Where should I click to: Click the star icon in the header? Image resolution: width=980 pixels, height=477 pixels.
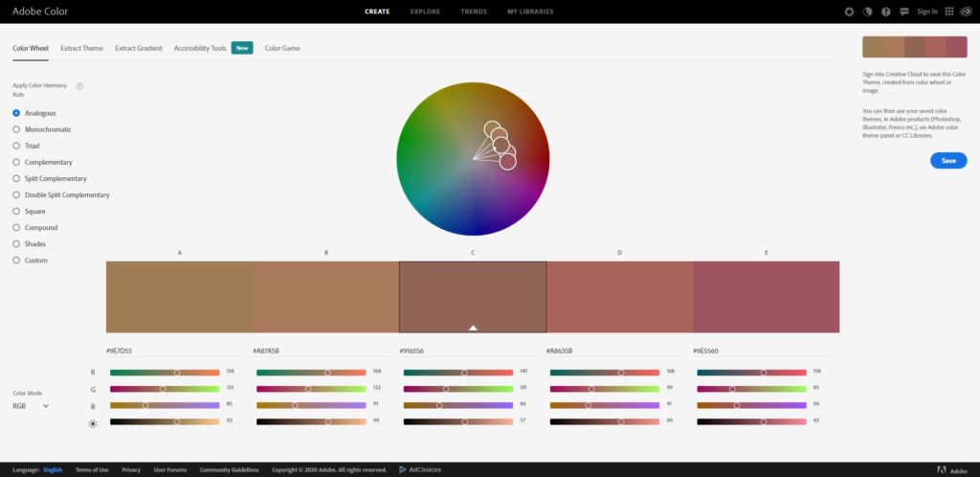click(849, 11)
